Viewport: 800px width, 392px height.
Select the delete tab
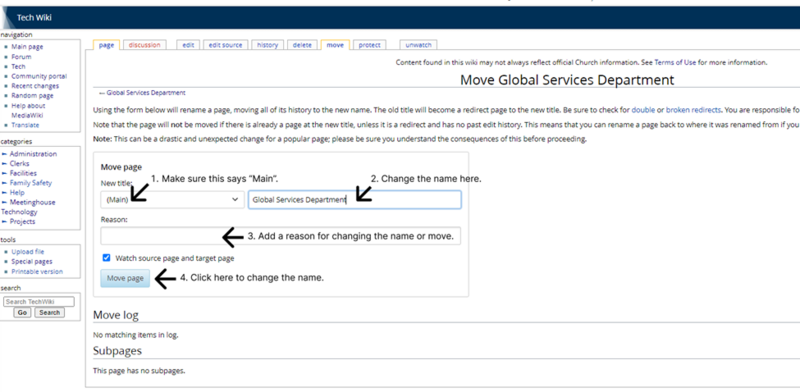point(302,45)
